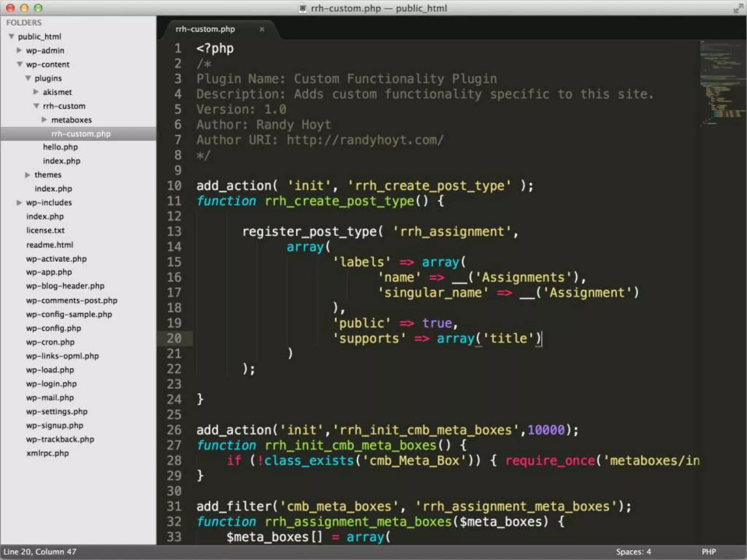
Task: Click the fullscreen arrows icon in title bar
Action: point(738,8)
